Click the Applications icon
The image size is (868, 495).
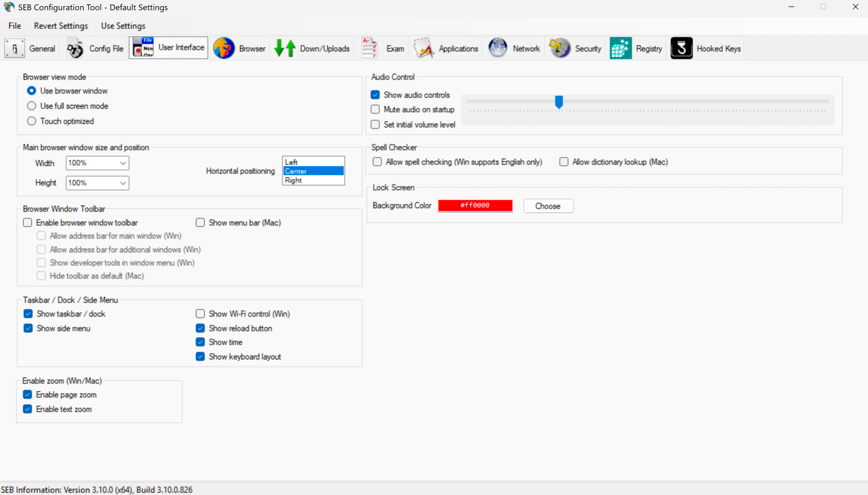[423, 49]
